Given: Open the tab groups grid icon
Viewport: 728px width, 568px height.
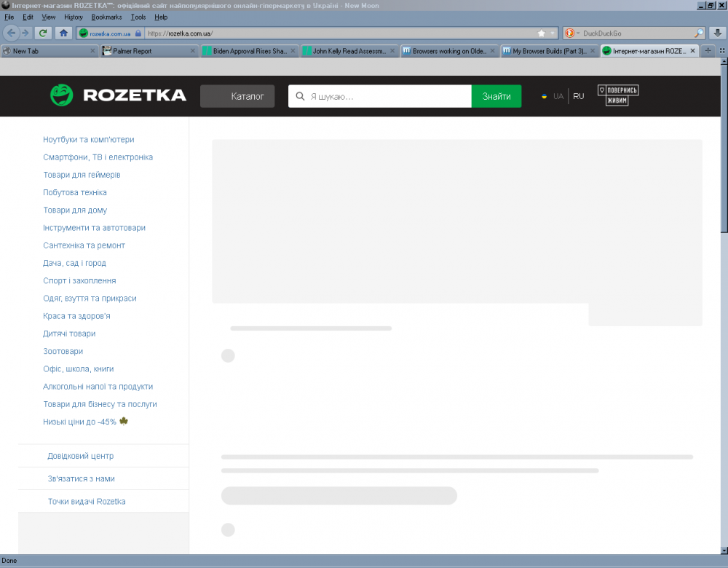Looking at the screenshot, I should pyautogui.click(x=722, y=51).
